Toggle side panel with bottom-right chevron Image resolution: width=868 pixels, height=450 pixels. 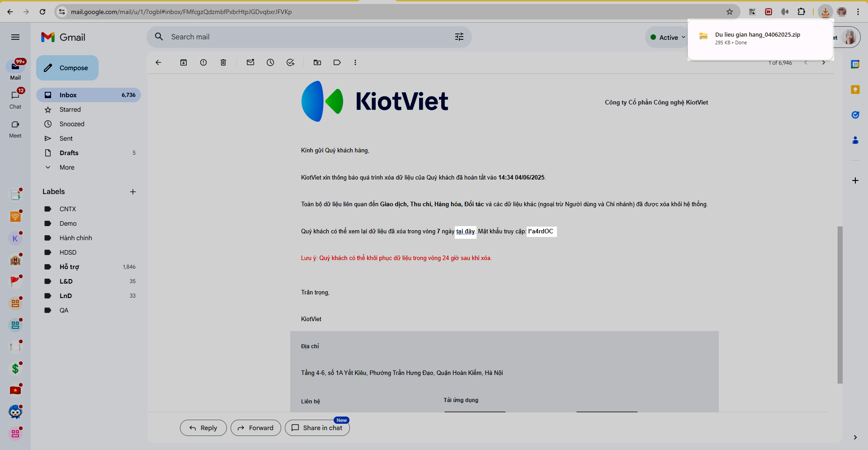[855, 437]
